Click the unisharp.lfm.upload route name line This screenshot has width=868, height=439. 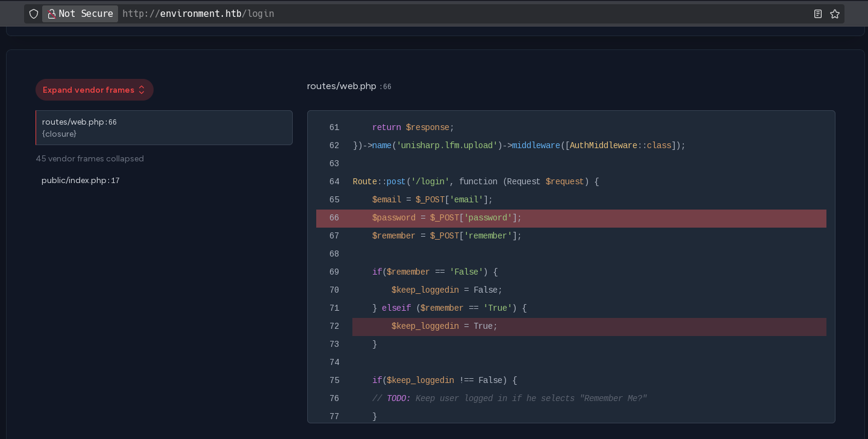519,146
